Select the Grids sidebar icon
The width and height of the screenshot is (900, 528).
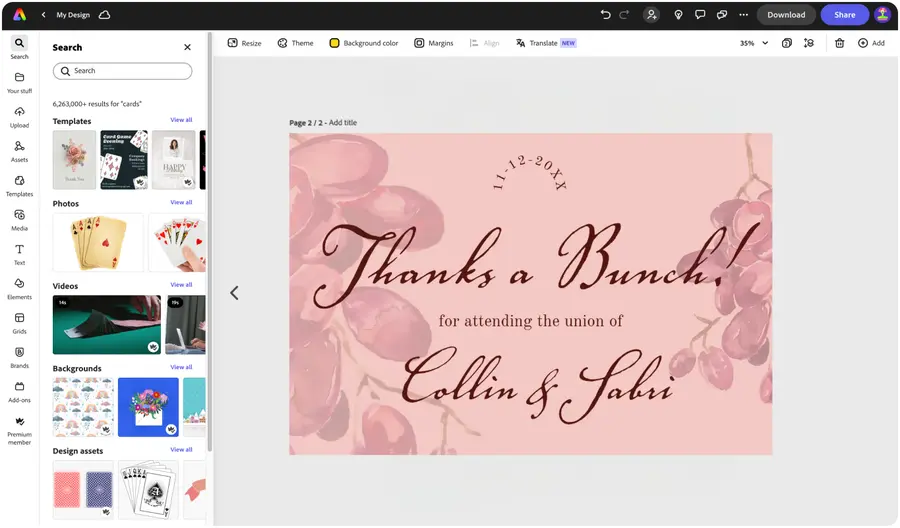click(x=19, y=322)
